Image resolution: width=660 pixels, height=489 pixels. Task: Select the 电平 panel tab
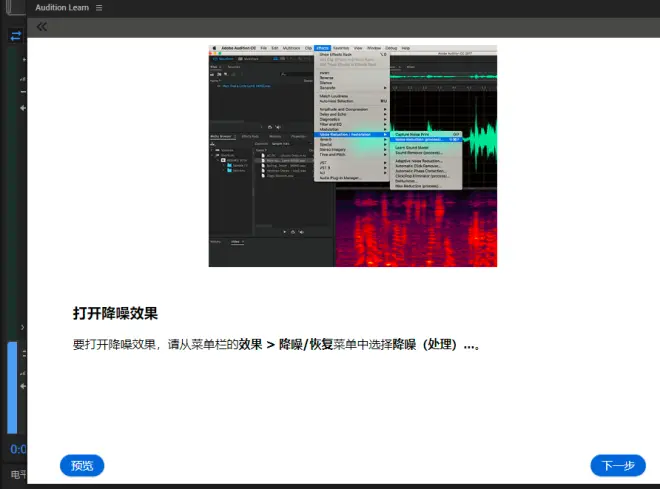point(19,475)
